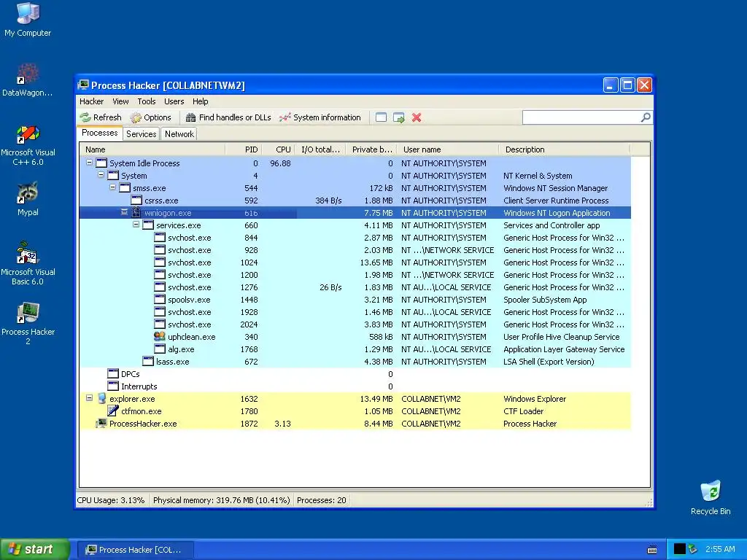The image size is (747, 560).
Task: Select svchost.exe with PID 2024
Action: pyautogui.click(x=355, y=324)
